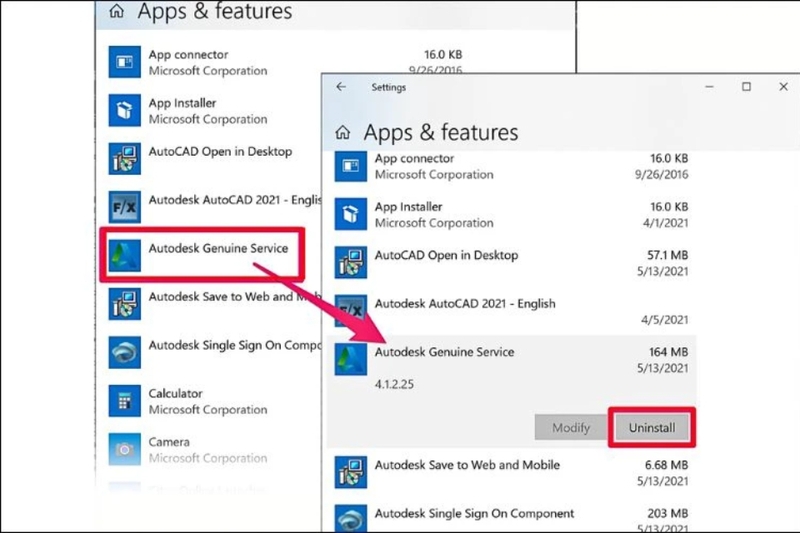Click the home icon in the back window
Screen dimensions: 800x533
tap(116, 11)
